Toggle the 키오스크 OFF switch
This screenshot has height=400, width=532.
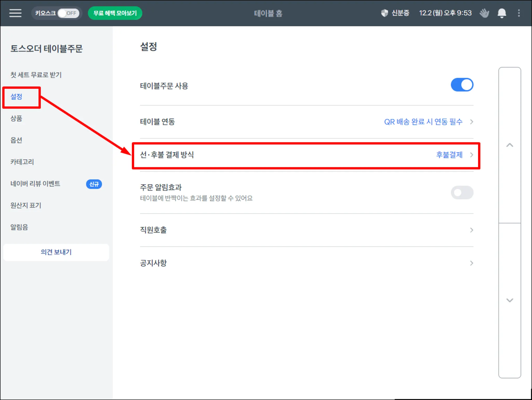[x=68, y=13]
